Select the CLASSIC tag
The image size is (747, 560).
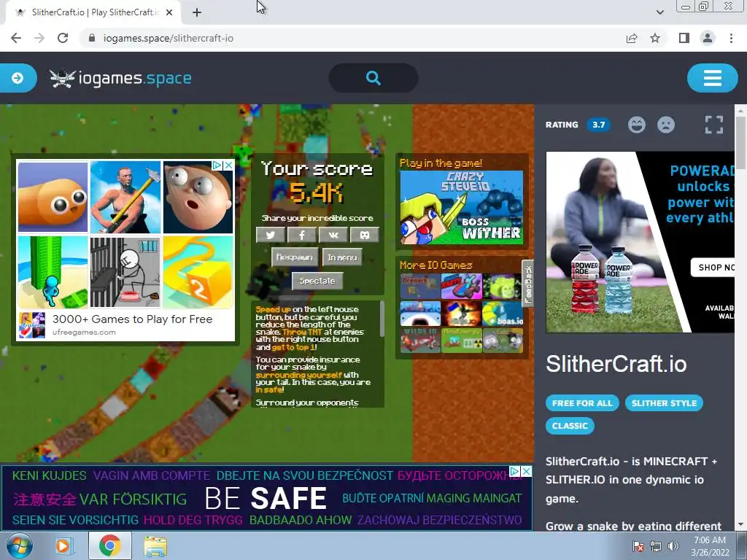[570, 426]
